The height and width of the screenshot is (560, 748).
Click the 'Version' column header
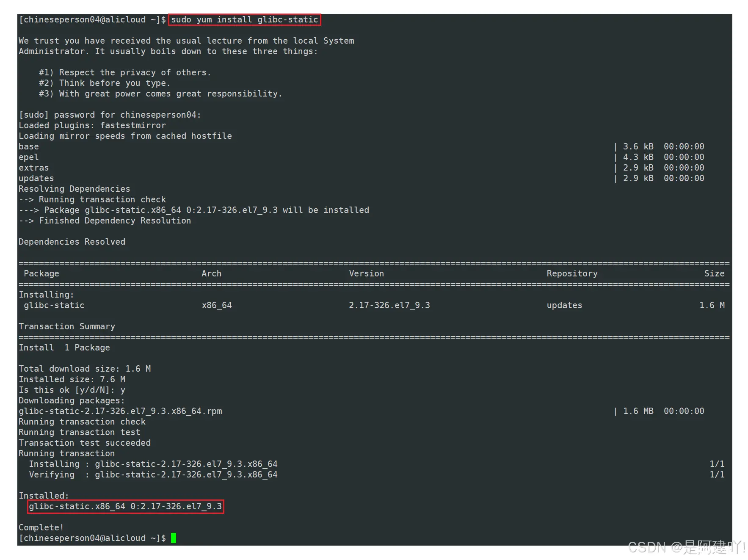(x=367, y=273)
